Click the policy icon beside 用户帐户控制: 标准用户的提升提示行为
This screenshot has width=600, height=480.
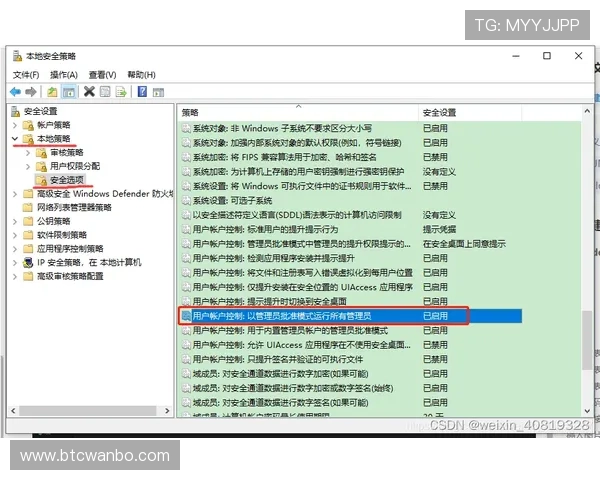(x=186, y=229)
